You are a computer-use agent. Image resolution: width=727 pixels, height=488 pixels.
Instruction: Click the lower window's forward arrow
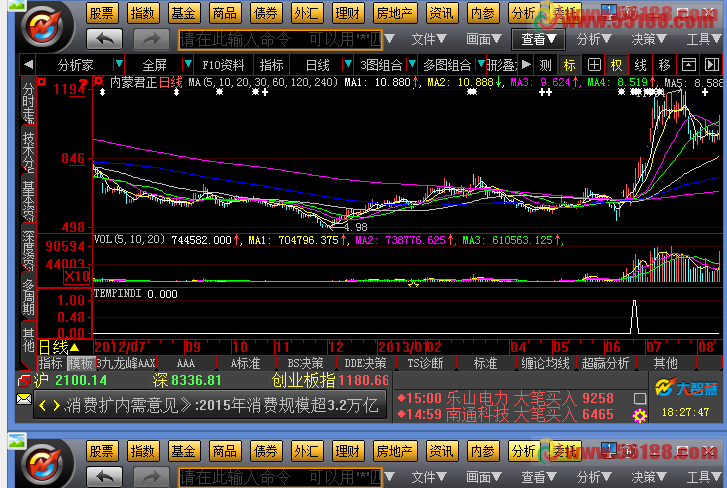point(151,476)
